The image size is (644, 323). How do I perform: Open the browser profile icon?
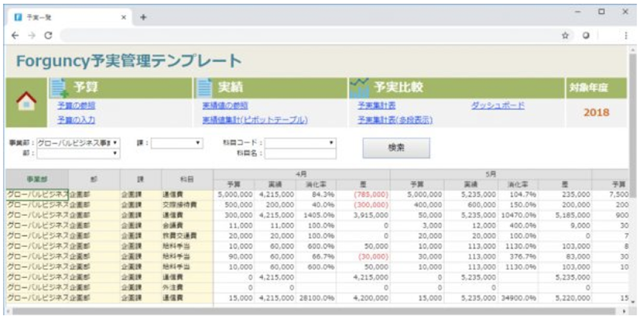tap(586, 36)
